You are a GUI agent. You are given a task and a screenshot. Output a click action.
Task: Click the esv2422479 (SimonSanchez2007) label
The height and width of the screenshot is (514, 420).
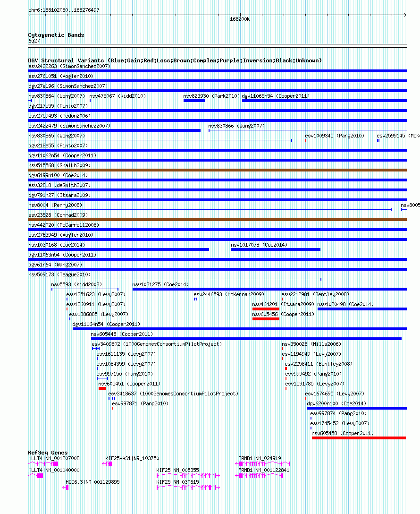tap(69, 126)
